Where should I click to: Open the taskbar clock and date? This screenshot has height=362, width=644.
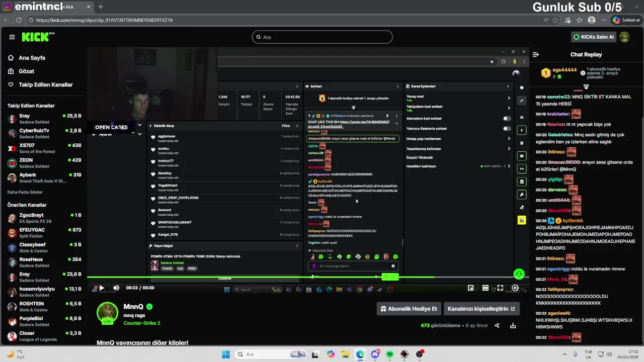(x=629, y=354)
